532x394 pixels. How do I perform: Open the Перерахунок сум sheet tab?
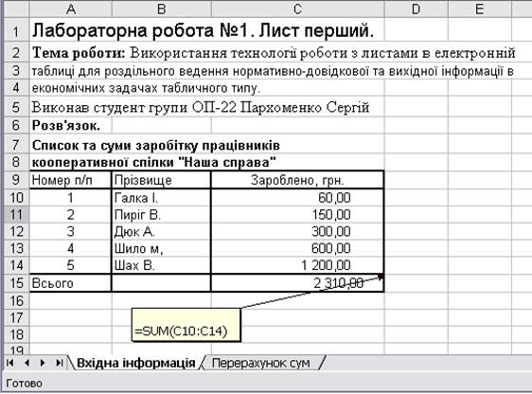(260, 363)
